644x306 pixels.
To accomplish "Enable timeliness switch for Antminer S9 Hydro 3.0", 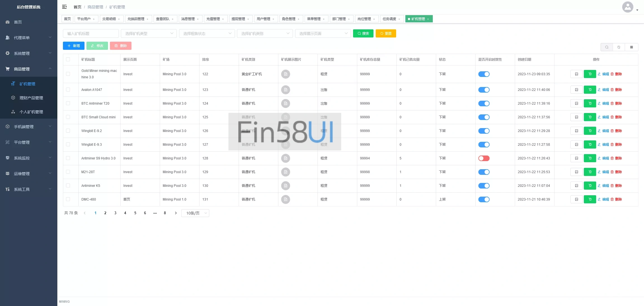I will (484, 158).
